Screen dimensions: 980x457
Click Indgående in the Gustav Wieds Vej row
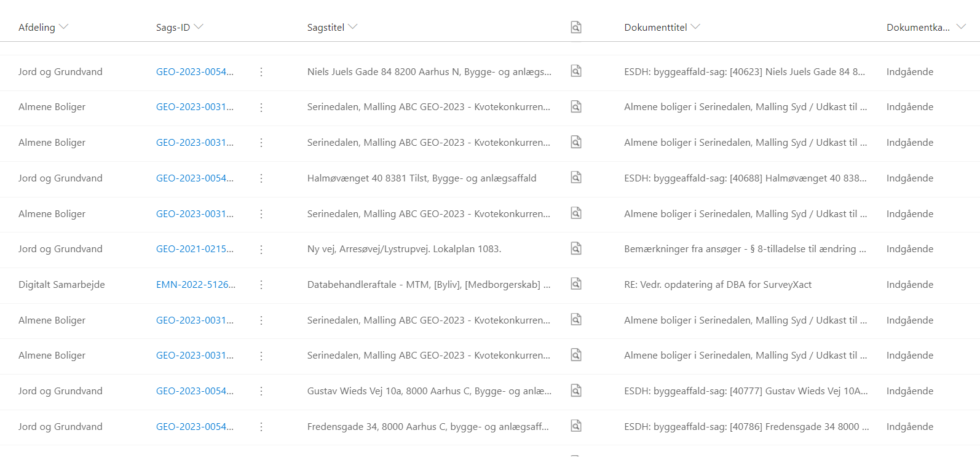click(x=910, y=391)
